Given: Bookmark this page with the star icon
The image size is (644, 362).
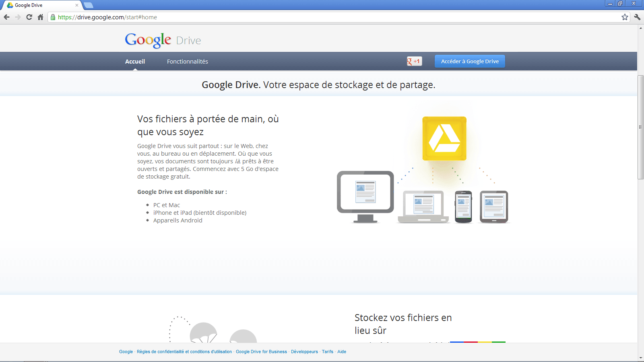Looking at the screenshot, I should tap(625, 17).
